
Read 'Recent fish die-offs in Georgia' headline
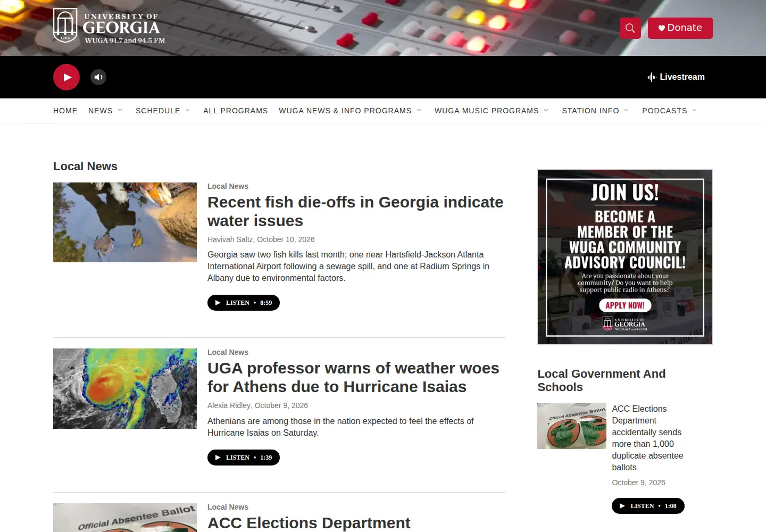click(x=355, y=211)
